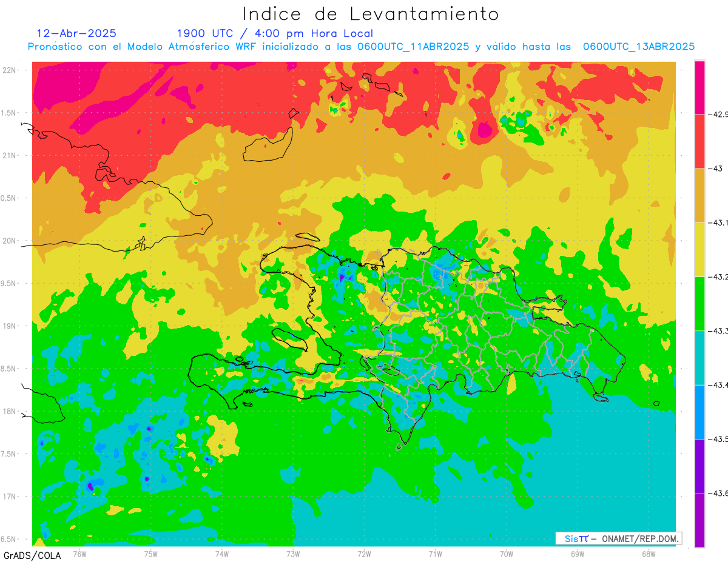The width and height of the screenshot is (728, 562).
Task: Click the orange segment of the color bar
Action: pos(699,195)
